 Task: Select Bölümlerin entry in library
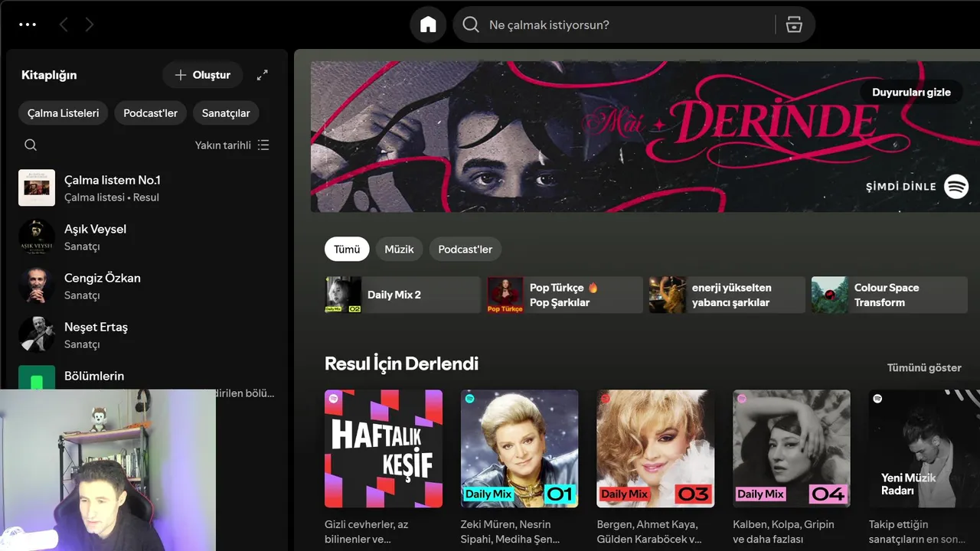94,377
